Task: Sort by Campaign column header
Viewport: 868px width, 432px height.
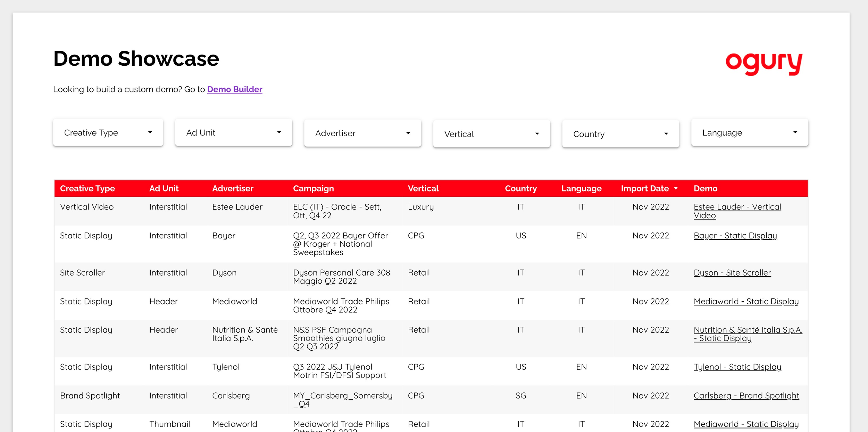Action: (x=313, y=188)
